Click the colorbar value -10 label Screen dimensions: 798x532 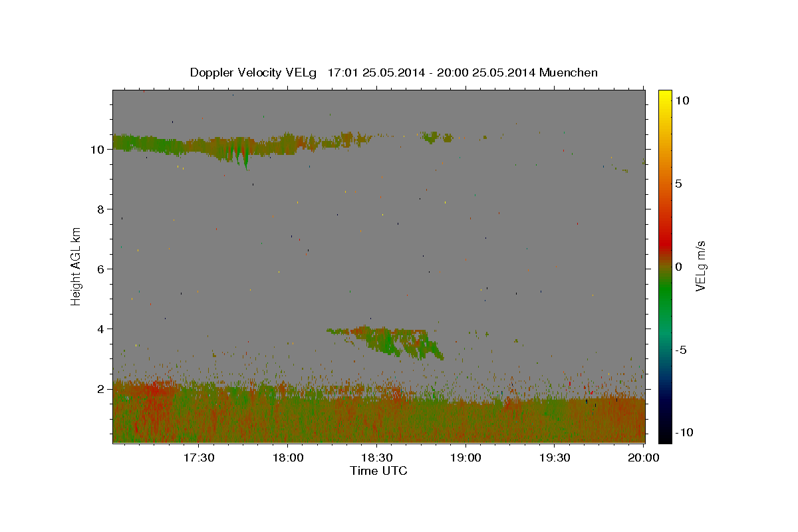(684, 432)
